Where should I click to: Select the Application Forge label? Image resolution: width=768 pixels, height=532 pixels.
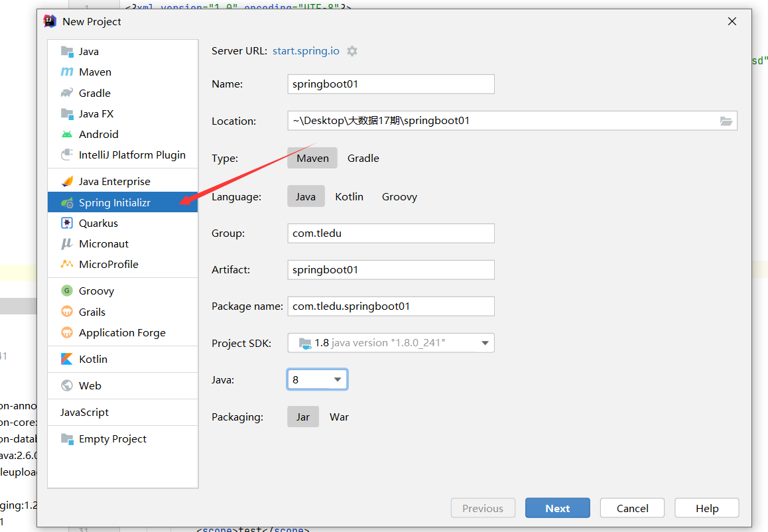pos(123,332)
